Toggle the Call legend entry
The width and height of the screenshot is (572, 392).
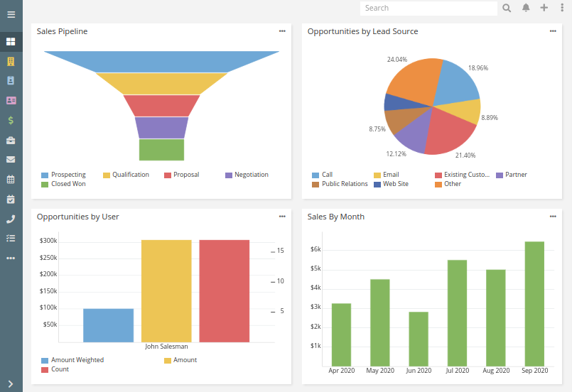[x=323, y=175]
